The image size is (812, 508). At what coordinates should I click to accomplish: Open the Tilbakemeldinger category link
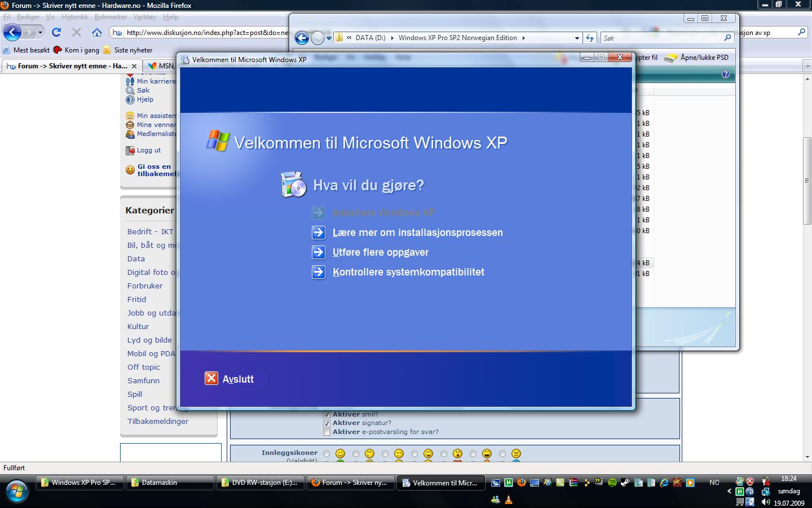tap(158, 421)
